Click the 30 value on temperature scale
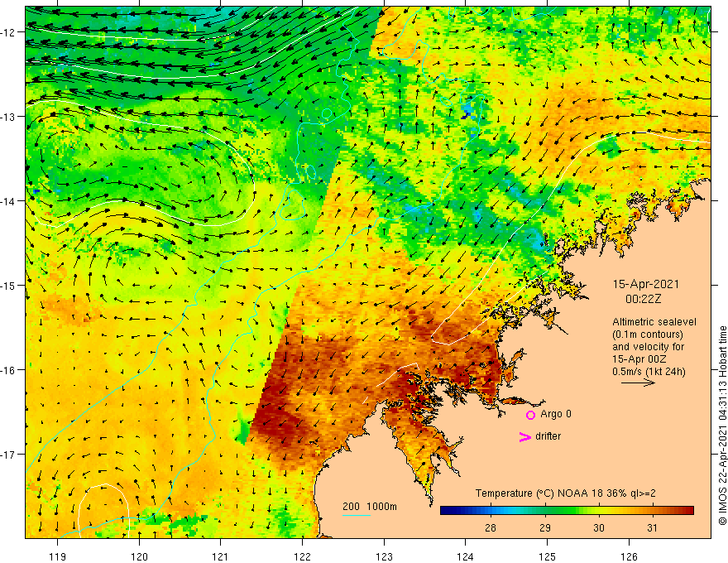The image size is (728, 563). click(x=599, y=527)
